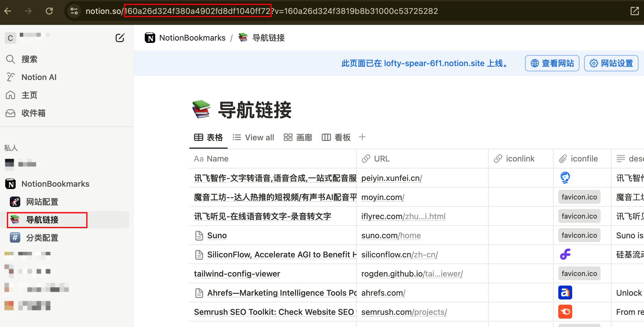
Task: Click the books icon beside page title
Action: pyautogui.click(x=201, y=109)
